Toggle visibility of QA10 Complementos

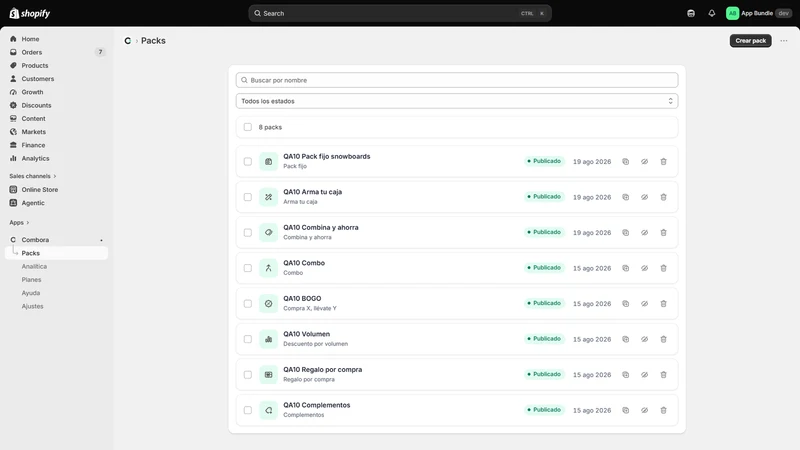[x=644, y=410]
